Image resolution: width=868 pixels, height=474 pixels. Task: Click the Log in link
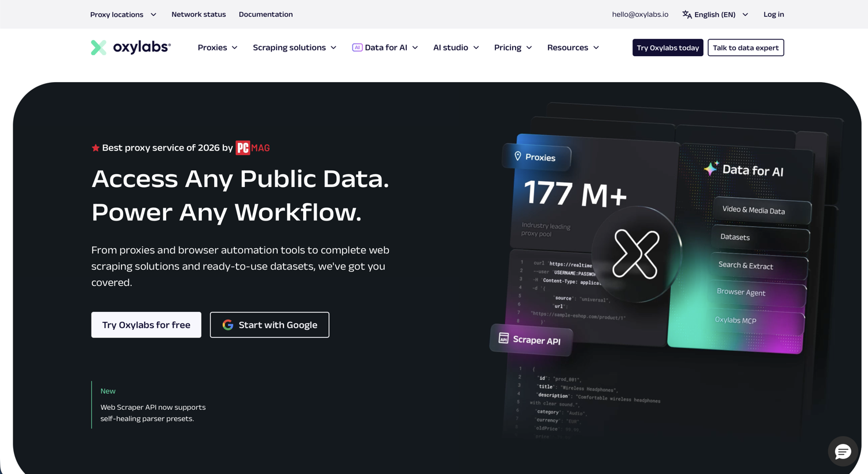774,14
